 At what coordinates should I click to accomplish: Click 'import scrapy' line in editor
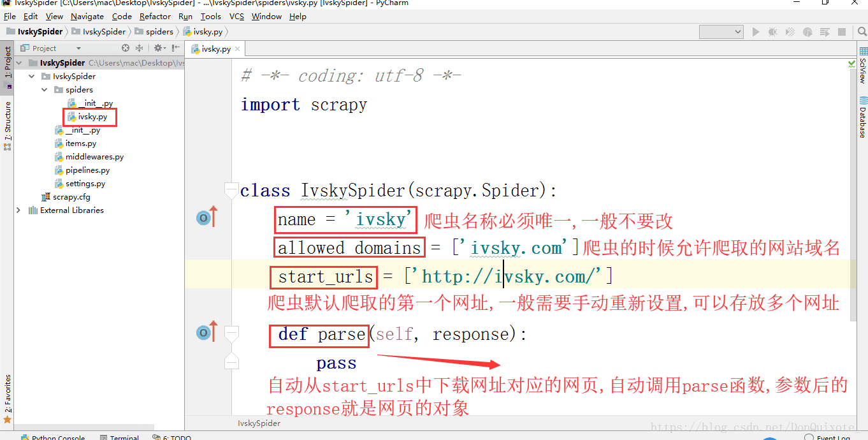tap(304, 105)
